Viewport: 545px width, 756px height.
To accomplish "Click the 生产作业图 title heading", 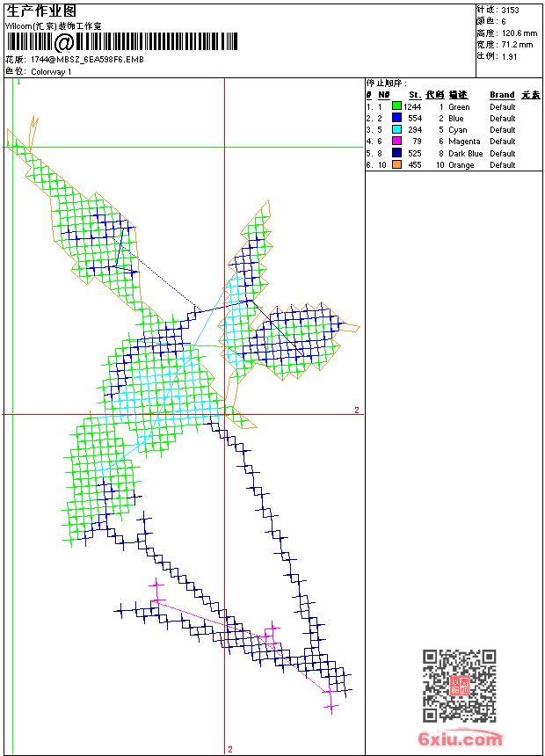I will (x=41, y=11).
